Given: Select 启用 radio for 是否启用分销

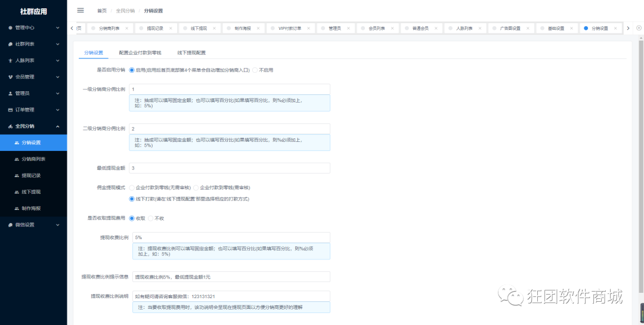Looking at the screenshot, I should (132, 70).
